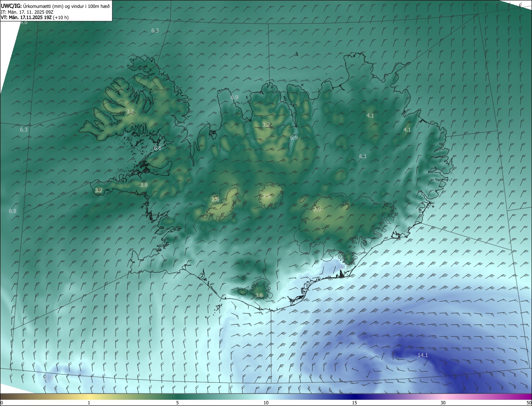Screen dimensions: 532x406
Task: Select the 6.1 precipitable water value
Action: 363,156
